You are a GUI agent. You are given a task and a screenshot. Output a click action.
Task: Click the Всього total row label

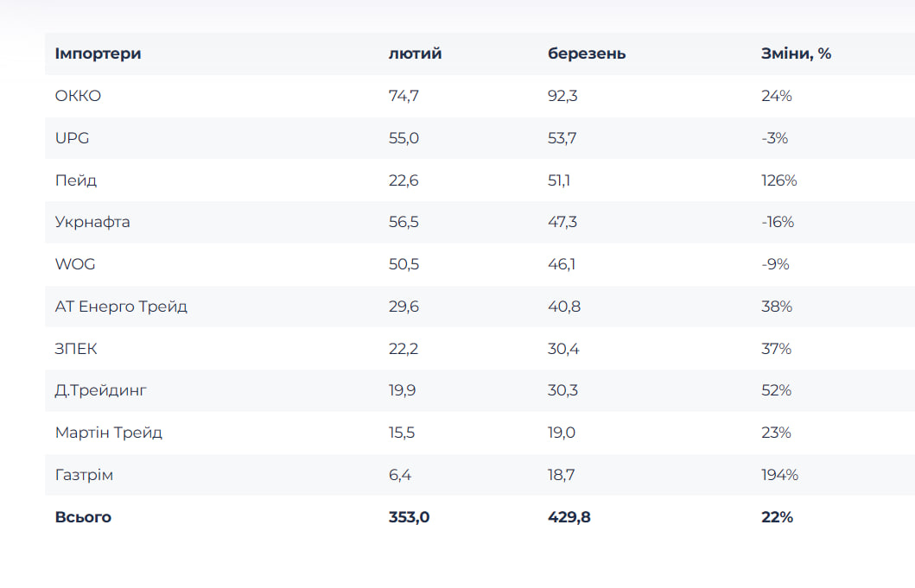coord(83,517)
